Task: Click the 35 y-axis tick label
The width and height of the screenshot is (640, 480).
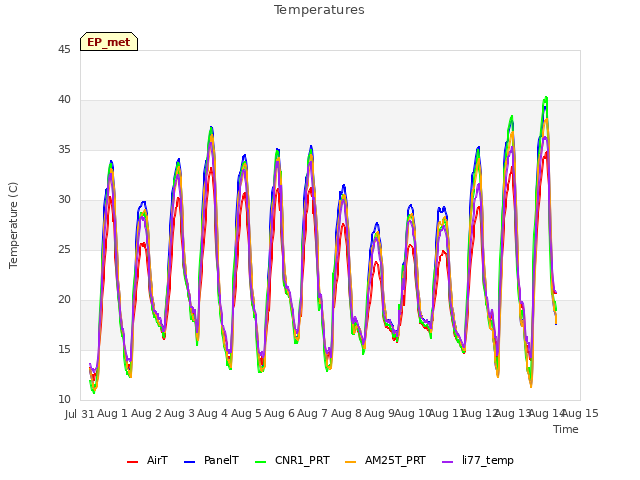Action: [x=64, y=150]
